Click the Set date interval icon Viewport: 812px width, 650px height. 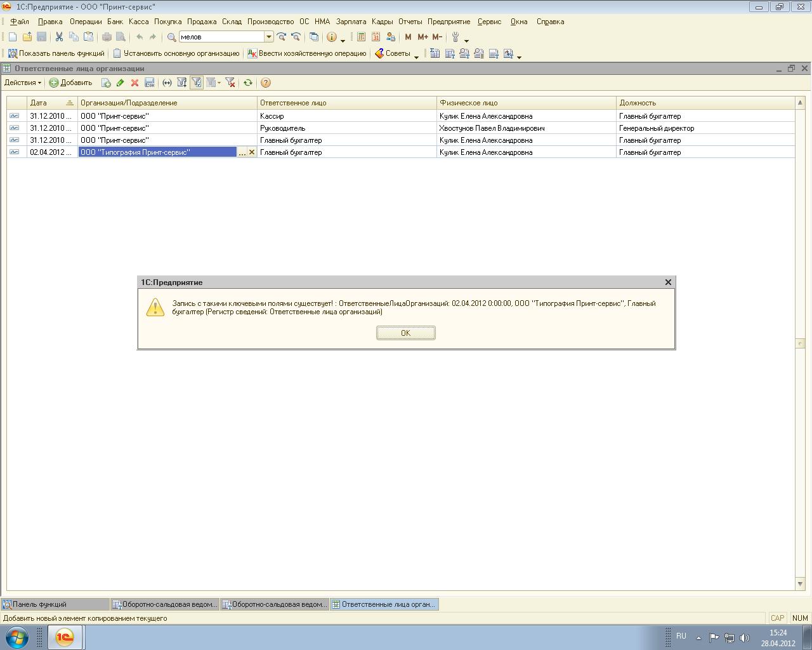click(167, 83)
